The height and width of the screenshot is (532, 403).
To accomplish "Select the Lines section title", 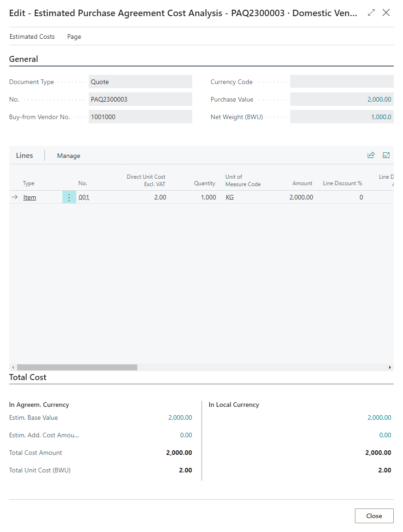I will [x=24, y=156].
